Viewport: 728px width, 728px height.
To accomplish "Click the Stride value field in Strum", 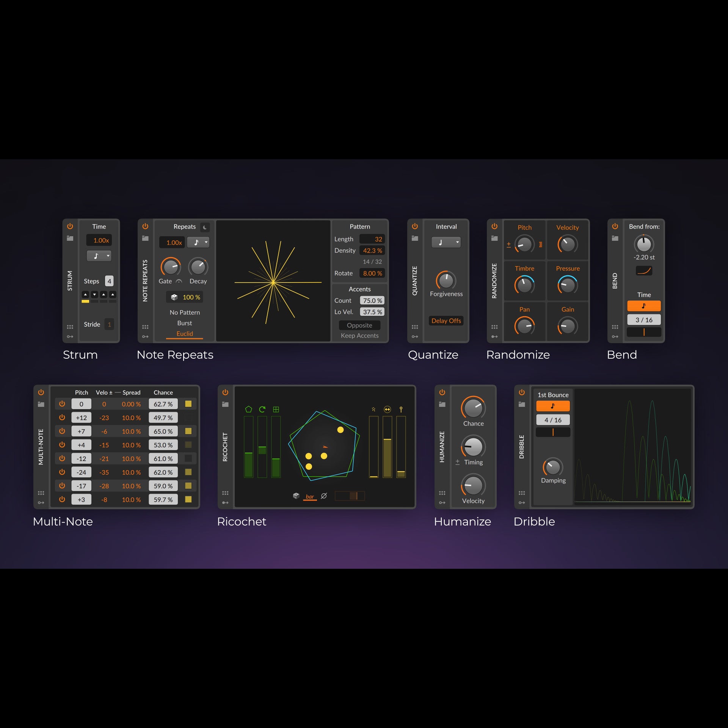I will 109,325.
